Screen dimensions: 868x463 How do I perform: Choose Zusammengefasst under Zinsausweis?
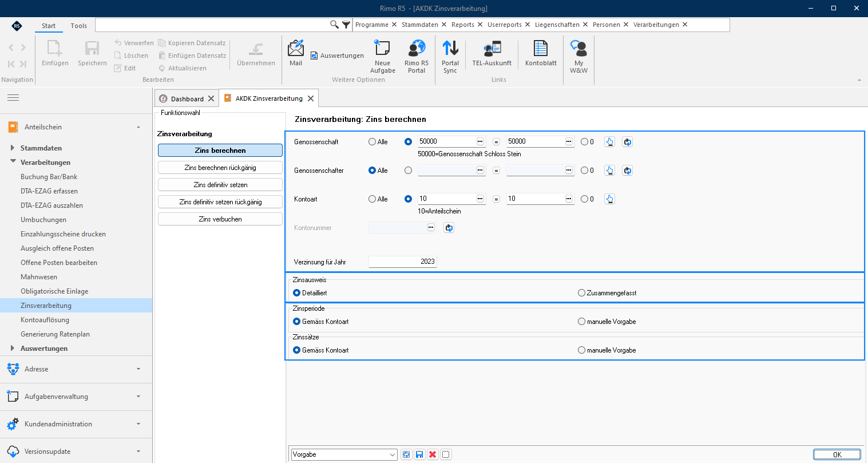pyautogui.click(x=581, y=293)
